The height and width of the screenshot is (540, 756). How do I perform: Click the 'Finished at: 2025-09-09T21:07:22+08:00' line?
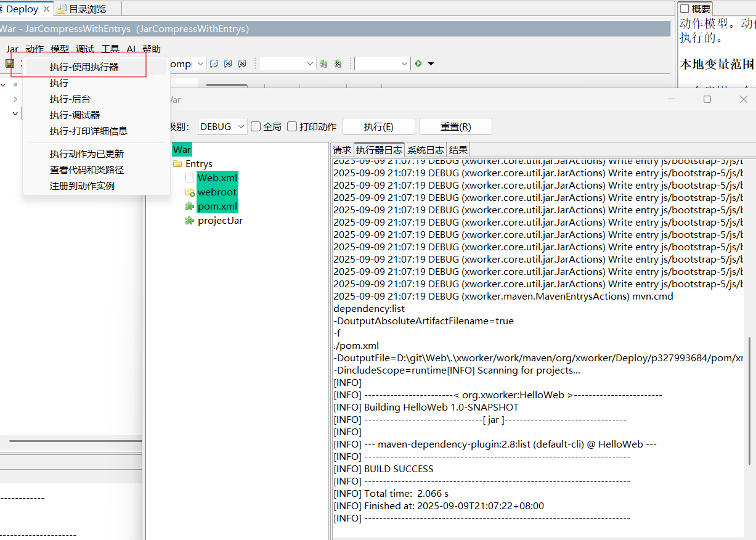coord(439,506)
